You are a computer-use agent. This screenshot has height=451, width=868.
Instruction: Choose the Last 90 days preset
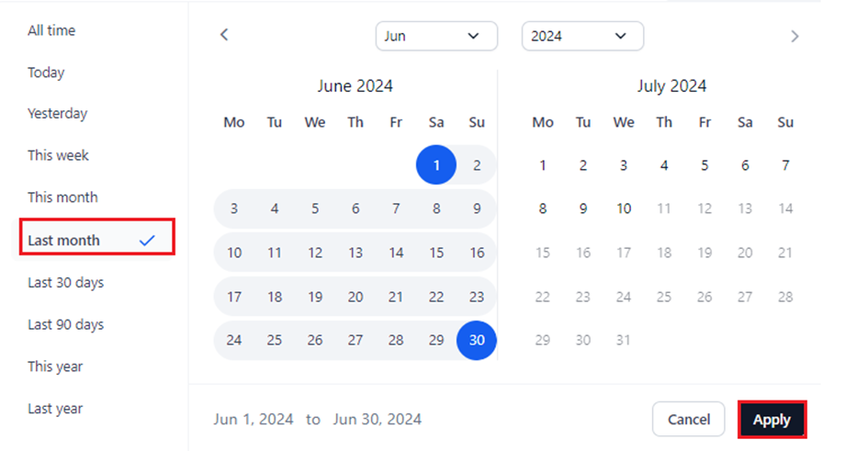[x=65, y=324]
